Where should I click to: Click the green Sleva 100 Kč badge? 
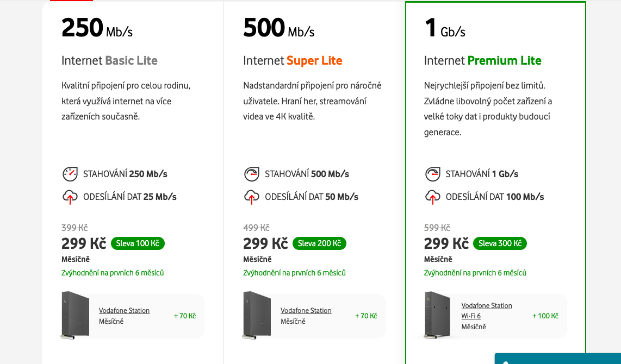[x=138, y=243]
